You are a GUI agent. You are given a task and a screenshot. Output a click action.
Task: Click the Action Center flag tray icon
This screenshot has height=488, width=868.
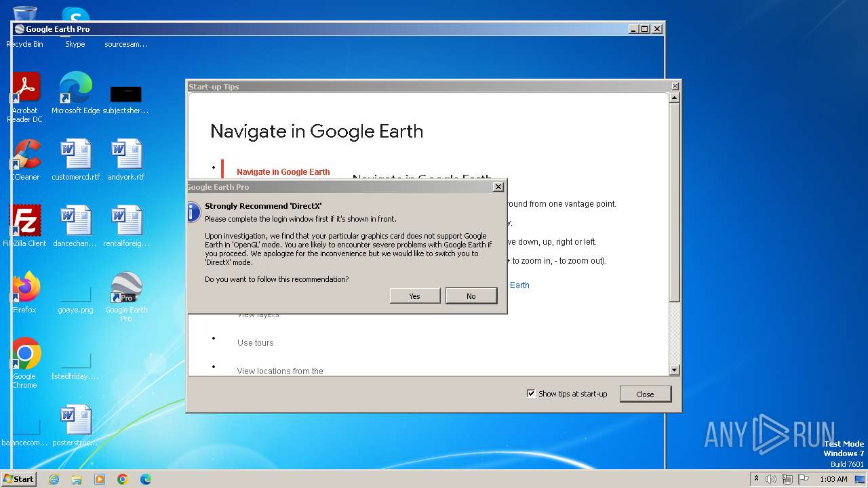tap(804, 479)
